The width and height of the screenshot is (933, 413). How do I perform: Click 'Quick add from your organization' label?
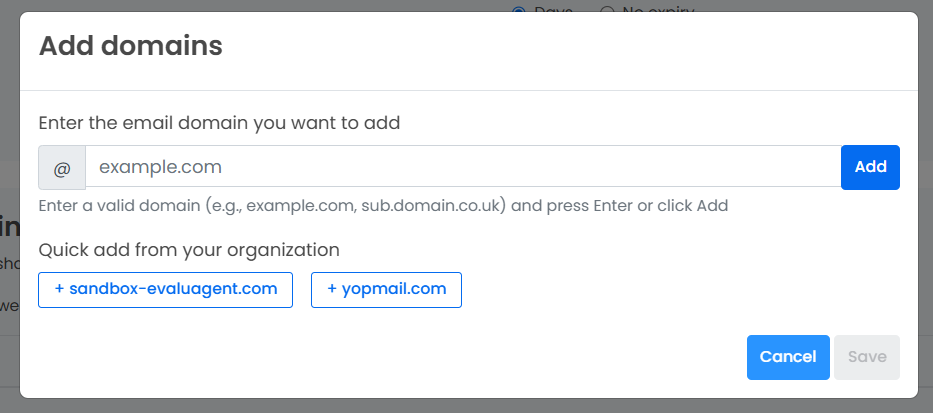pyautogui.click(x=189, y=250)
